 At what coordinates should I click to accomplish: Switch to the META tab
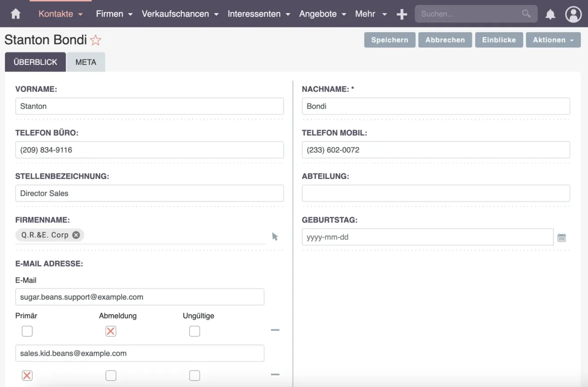point(86,62)
